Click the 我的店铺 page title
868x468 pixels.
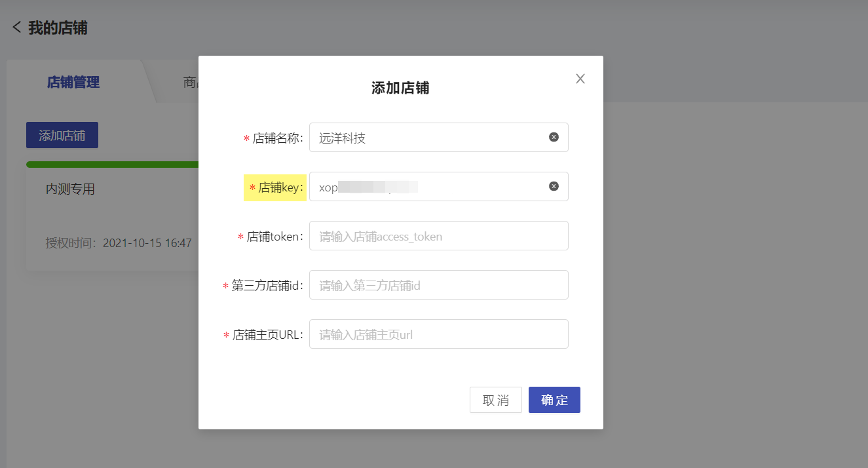58,28
